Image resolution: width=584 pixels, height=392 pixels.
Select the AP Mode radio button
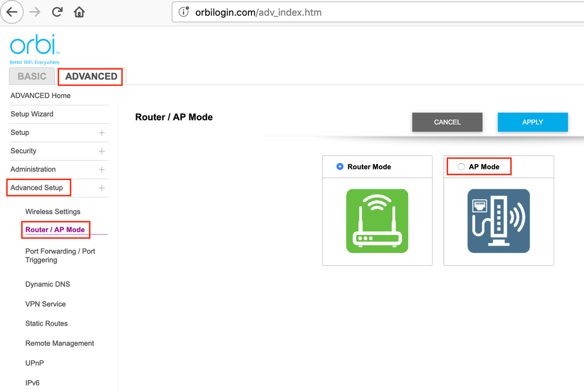point(461,166)
